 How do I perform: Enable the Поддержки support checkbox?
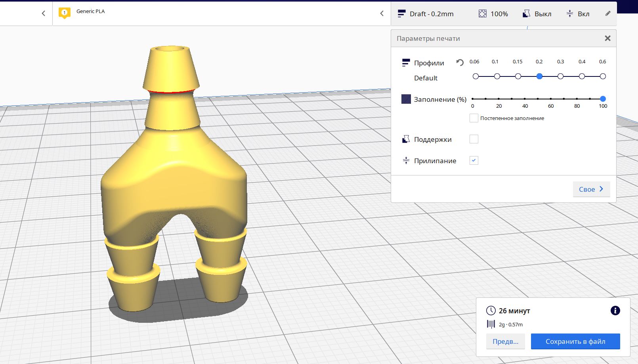click(474, 139)
